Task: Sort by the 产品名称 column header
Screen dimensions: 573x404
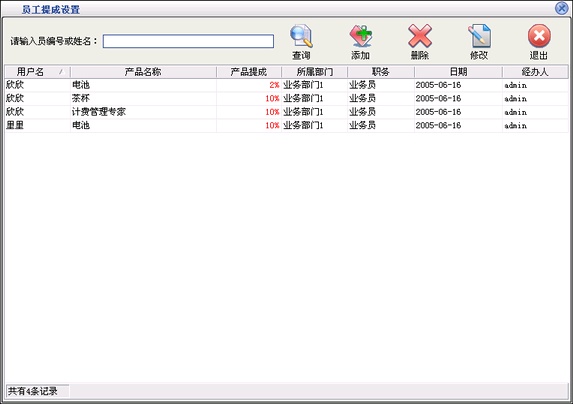Action: coord(143,72)
